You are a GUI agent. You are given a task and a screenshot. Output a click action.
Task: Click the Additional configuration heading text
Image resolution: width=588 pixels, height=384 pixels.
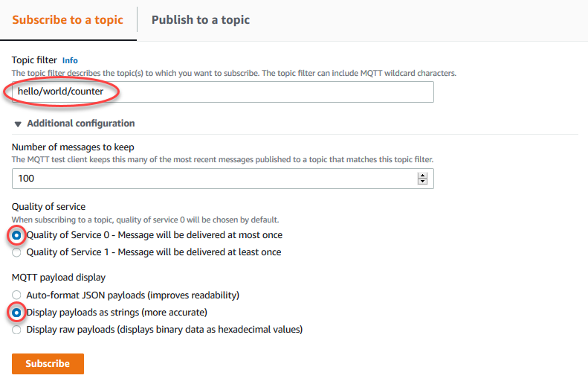pyautogui.click(x=81, y=124)
